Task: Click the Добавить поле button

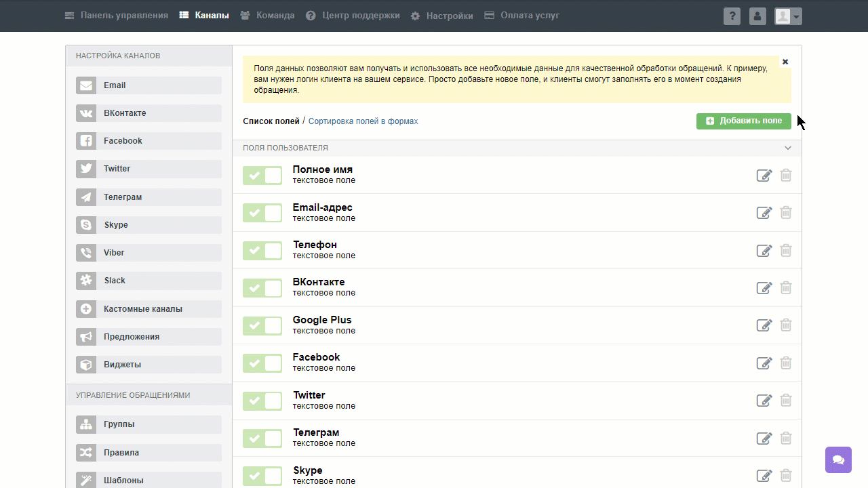Action: click(x=744, y=121)
